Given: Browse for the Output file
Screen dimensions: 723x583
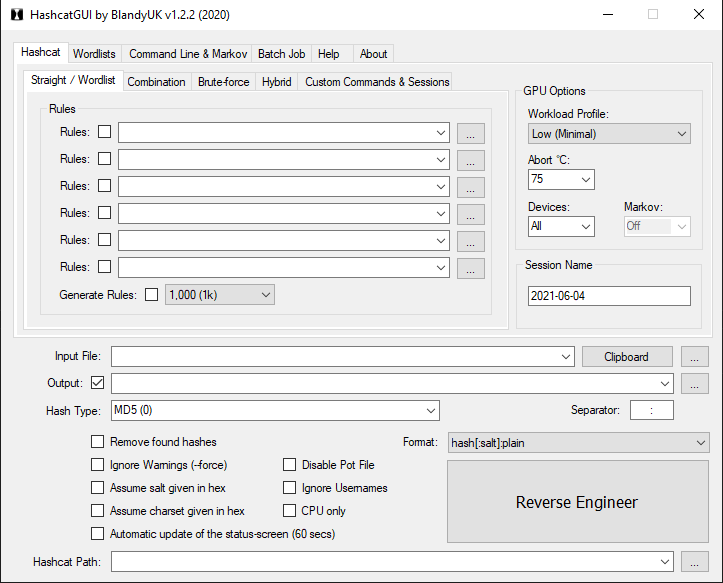Looking at the screenshot, I should 694,384.
